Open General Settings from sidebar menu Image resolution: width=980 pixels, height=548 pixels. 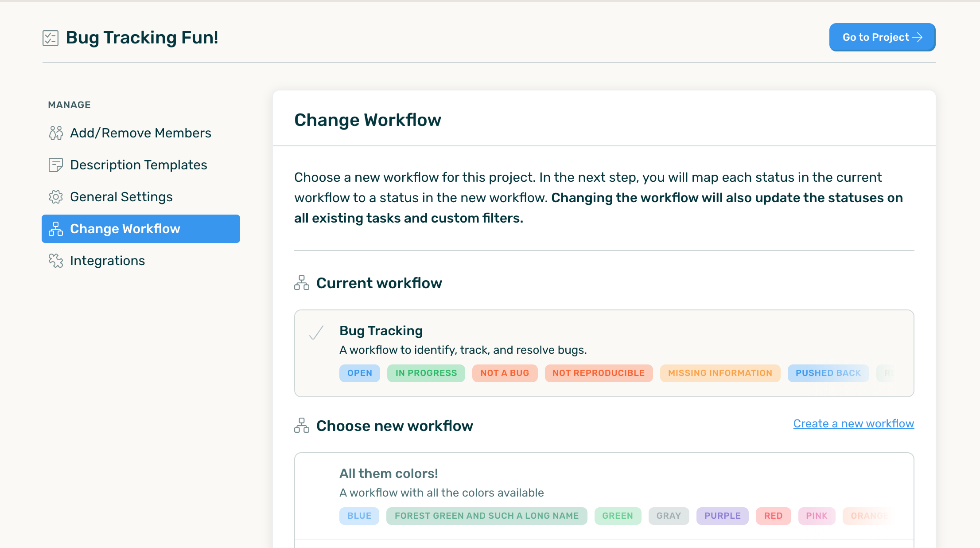(x=121, y=196)
